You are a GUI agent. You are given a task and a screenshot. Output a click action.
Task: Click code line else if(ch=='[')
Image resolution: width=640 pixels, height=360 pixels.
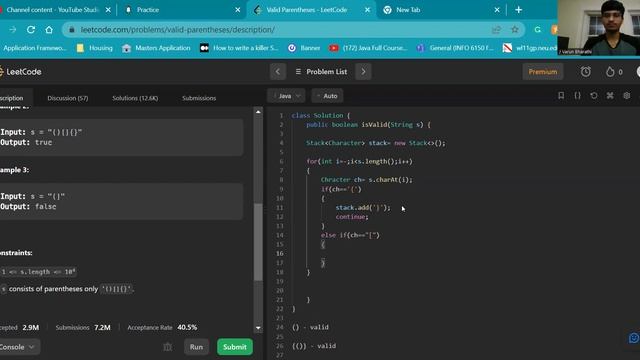click(350, 235)
